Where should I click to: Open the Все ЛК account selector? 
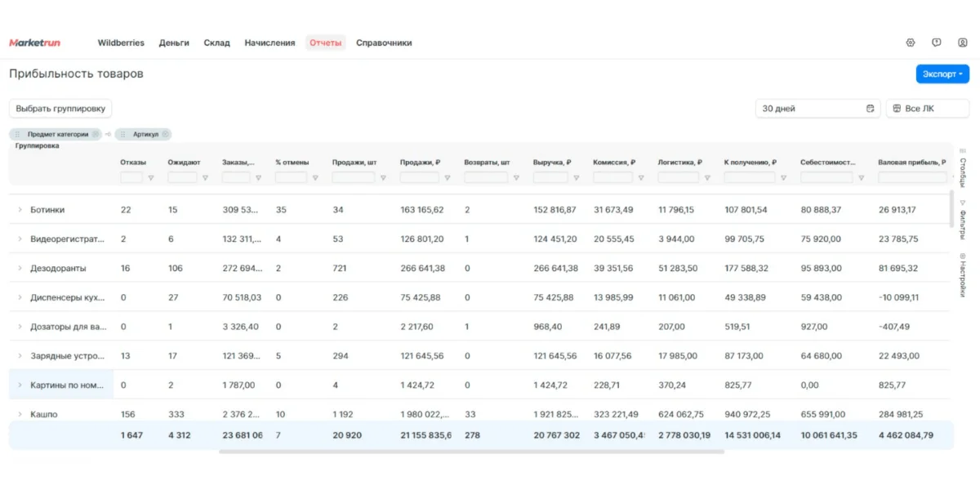(x=926, y=109)
